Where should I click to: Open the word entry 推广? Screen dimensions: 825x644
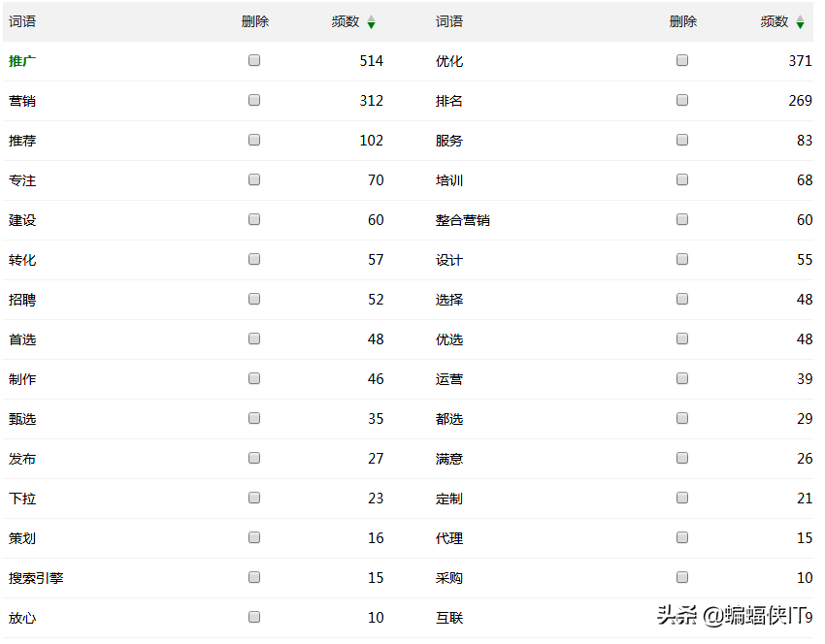[22, 59]
